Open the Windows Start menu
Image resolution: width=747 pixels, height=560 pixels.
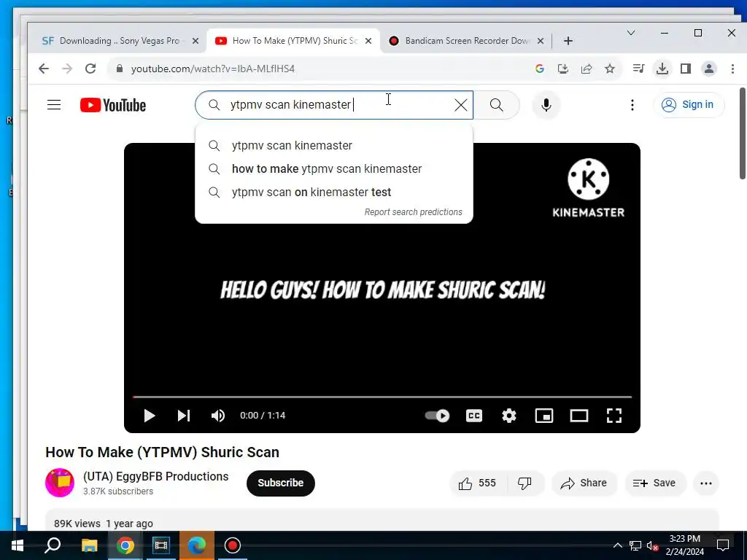tap(18, 545)
